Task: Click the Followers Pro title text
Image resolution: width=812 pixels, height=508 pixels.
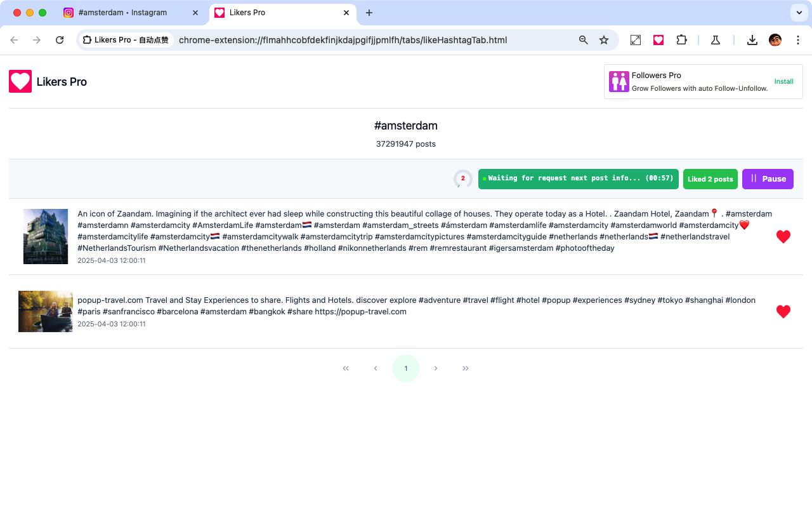Action: pyautogui.click(x=657, y=76)
